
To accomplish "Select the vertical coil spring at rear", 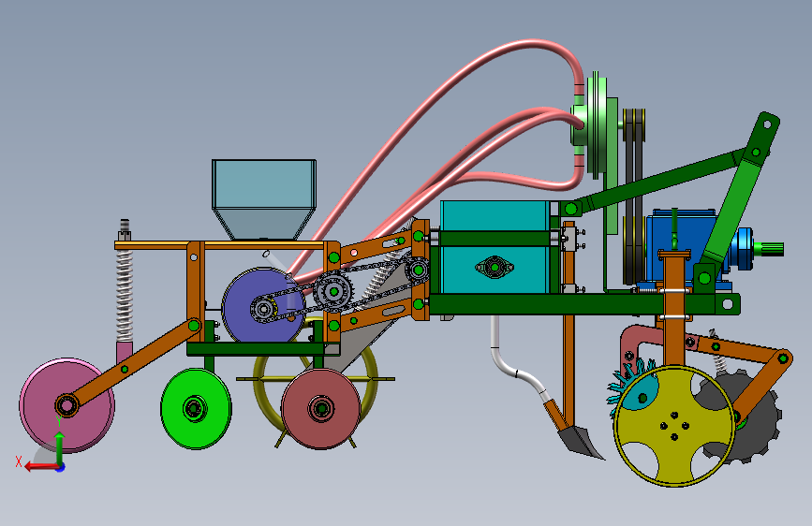I will 125,296.
